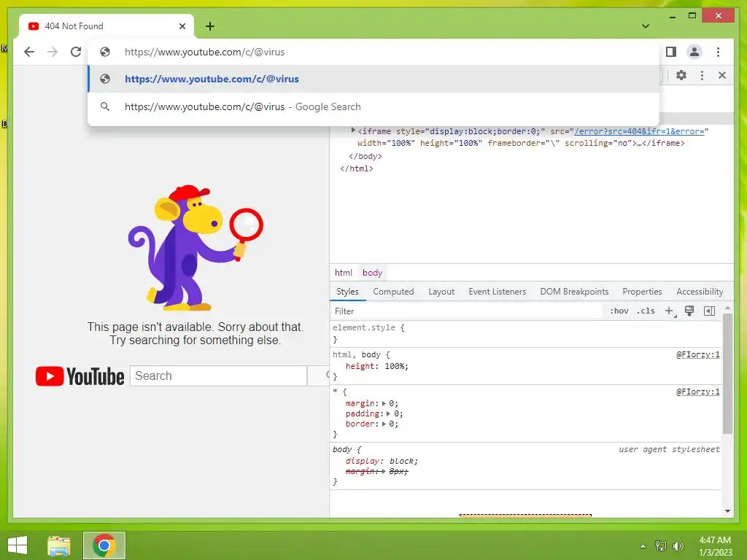
Task: Select the </body> line in DOM tree
Action: (x=365, y=156)
